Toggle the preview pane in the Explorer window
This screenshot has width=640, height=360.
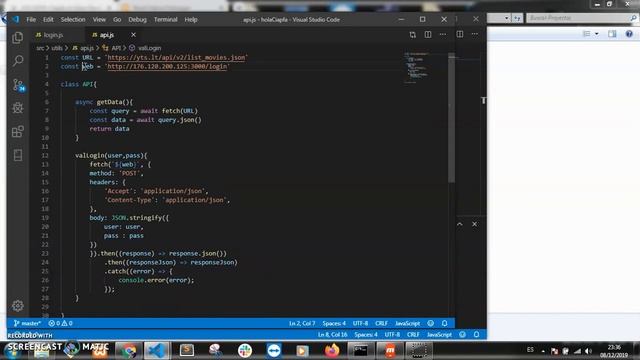[612, 34]
